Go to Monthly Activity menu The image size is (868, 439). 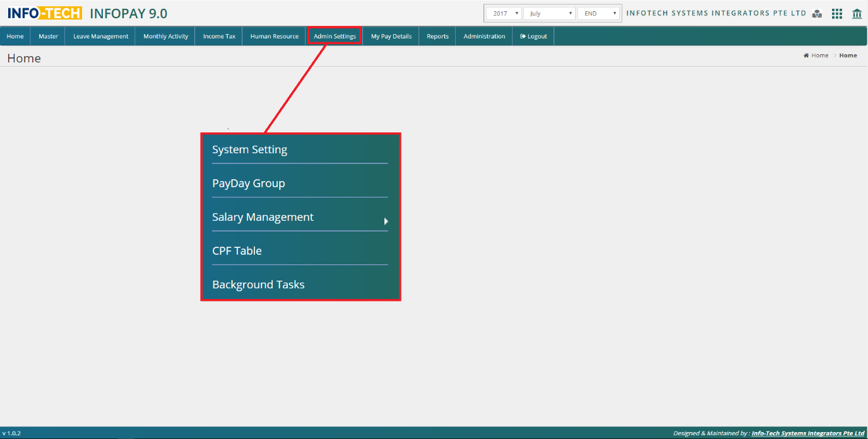165,37
